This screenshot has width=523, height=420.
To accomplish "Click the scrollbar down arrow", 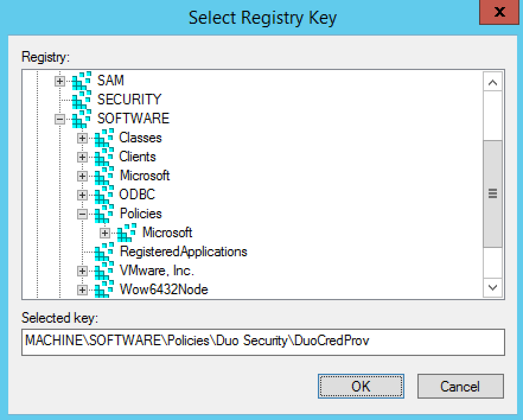I will (493, 288).
